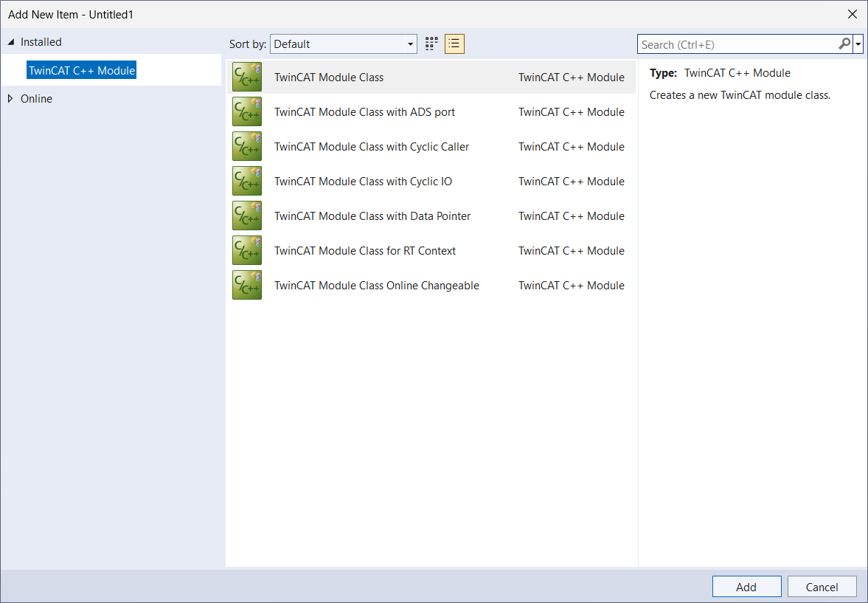Open the Sort by Default combo box

343,44
